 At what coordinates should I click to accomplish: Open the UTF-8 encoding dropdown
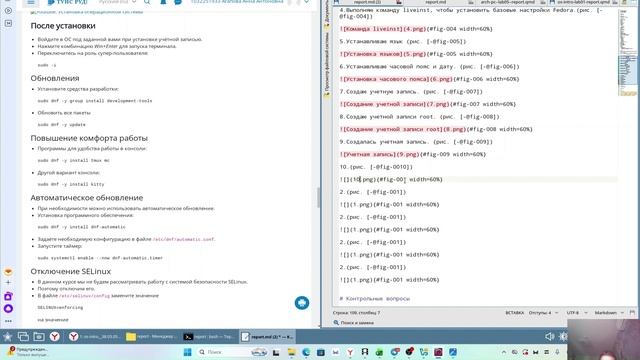[x=577, y=313]
